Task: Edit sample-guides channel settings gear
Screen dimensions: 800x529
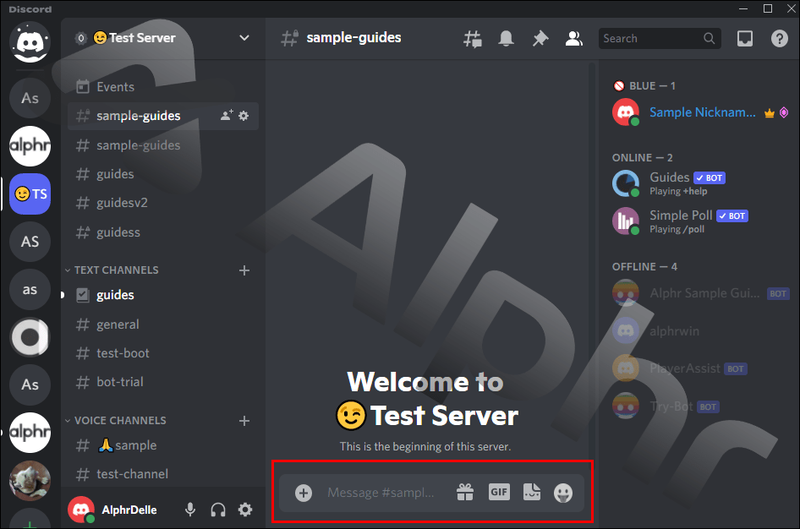Action: (x=244, y=116)
